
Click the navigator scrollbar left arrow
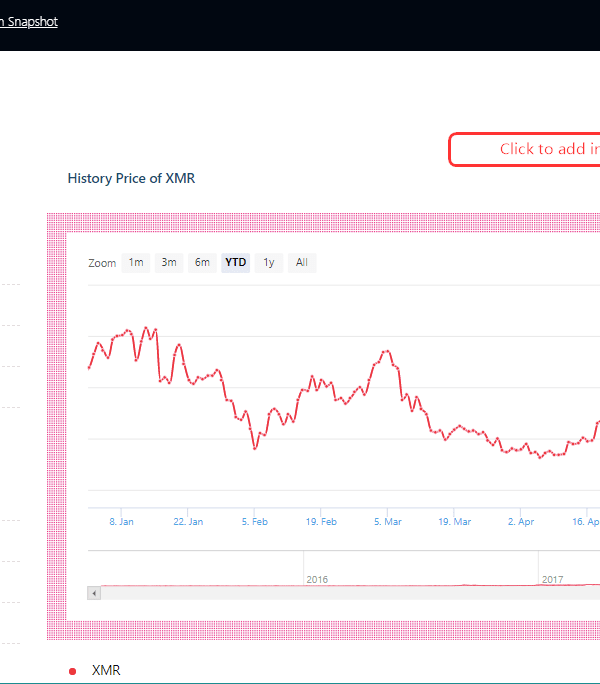point(95,593)
